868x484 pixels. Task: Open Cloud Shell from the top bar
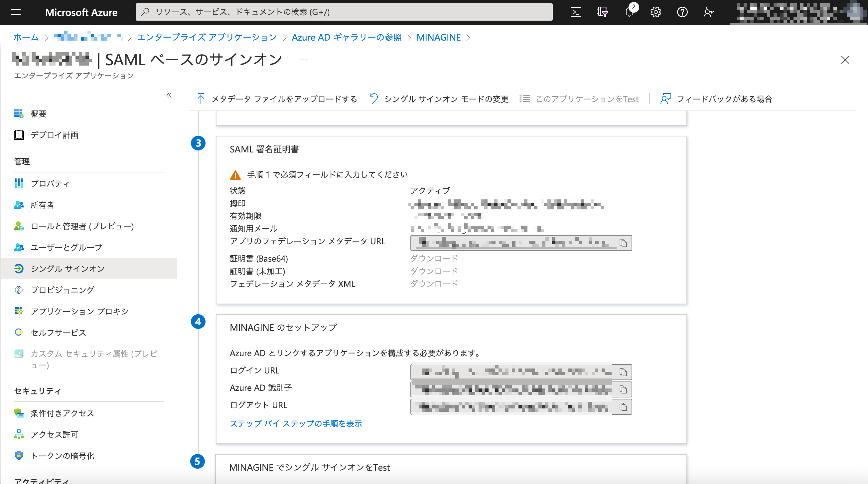576,12
